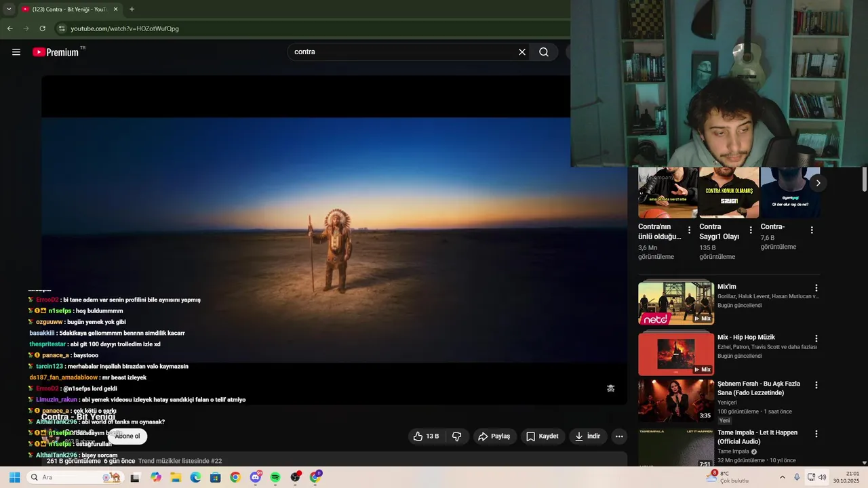
Task: Download video with the İndir button
Action: click(587, 436)
